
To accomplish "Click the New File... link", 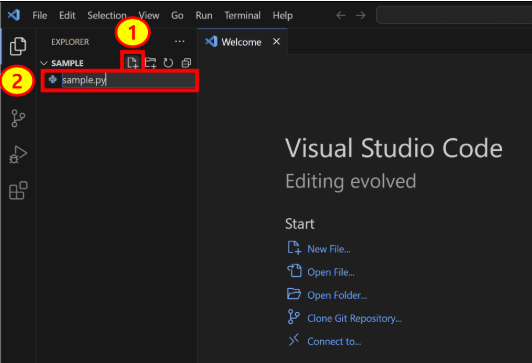I will click(x=329, y=249).
